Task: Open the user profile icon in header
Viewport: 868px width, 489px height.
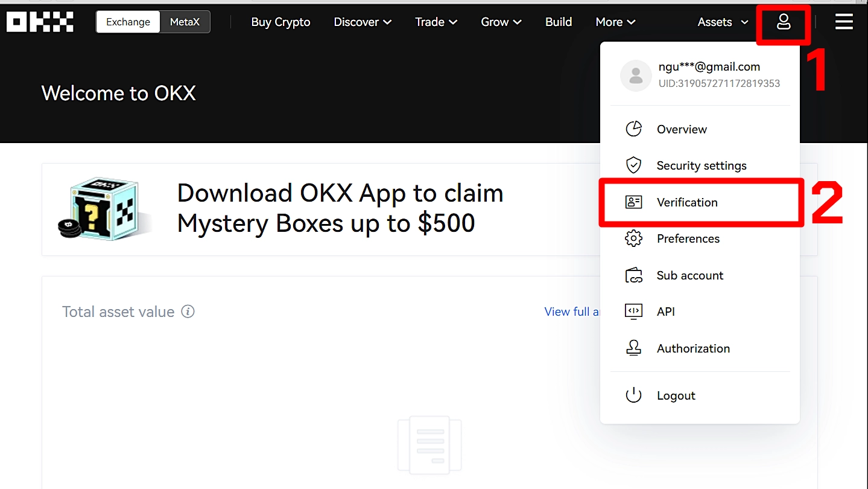Action: pyautogui.click(x=784, y=22)
